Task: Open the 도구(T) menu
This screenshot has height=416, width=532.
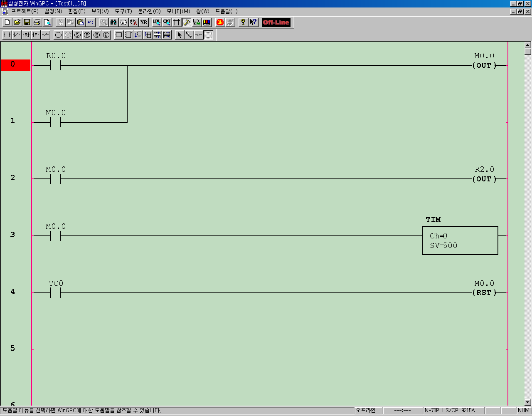Action: (123, 11)
